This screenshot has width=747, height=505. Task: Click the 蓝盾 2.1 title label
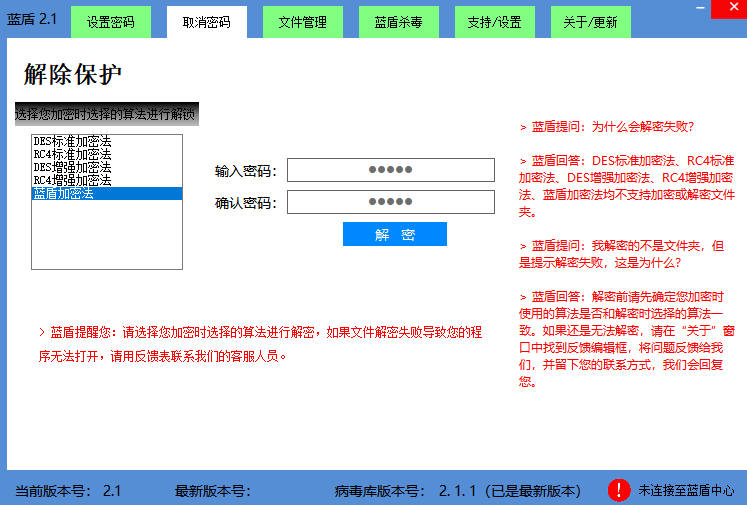(x=32, y=19)
